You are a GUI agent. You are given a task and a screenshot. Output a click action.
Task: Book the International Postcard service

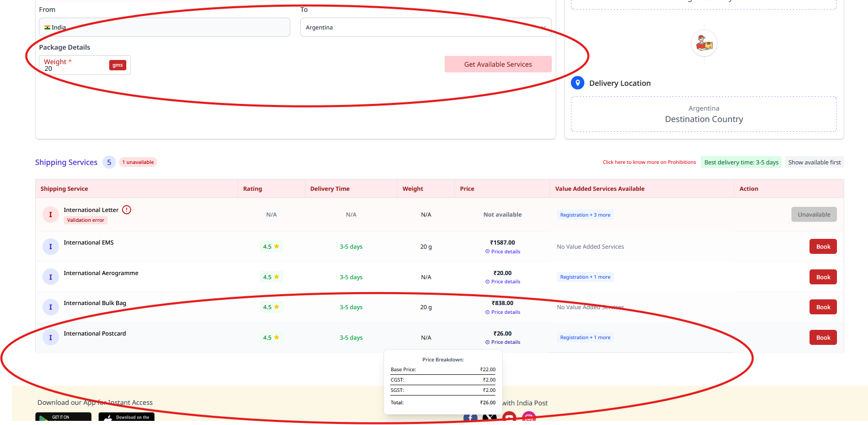click(x=823, y=338)
